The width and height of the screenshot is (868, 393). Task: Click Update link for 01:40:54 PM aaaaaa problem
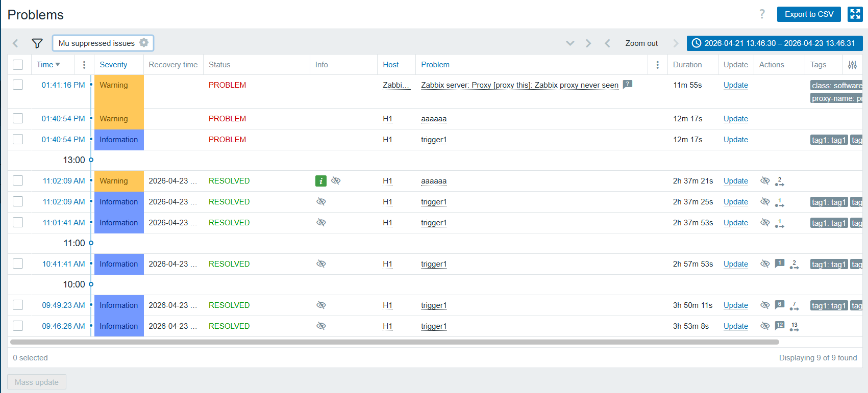[x=735, y=119]
